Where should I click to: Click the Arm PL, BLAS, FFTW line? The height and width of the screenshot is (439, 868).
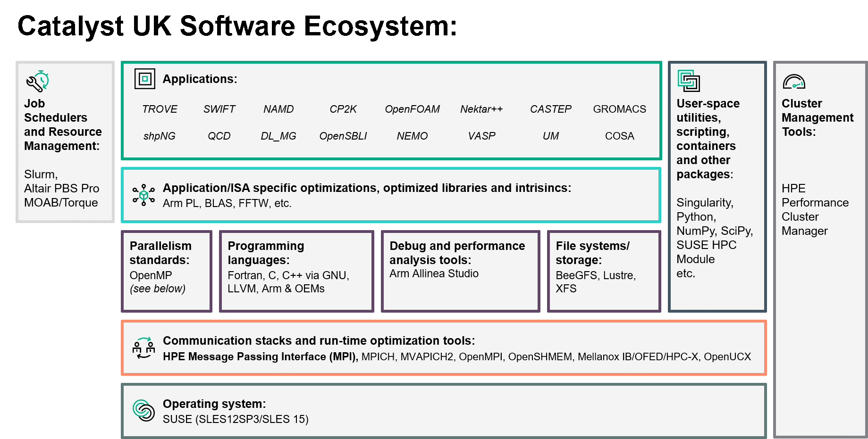point(228,203)
